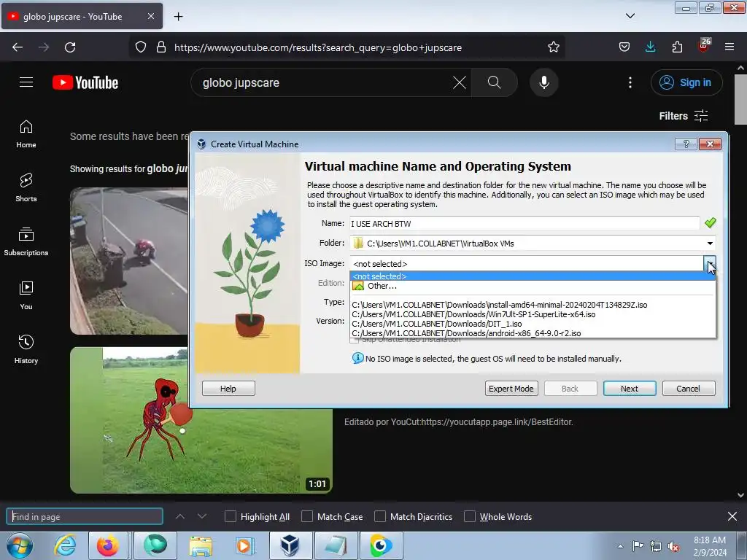
Task: Click the Help button in dialog
Action: (x=228, y=389)
